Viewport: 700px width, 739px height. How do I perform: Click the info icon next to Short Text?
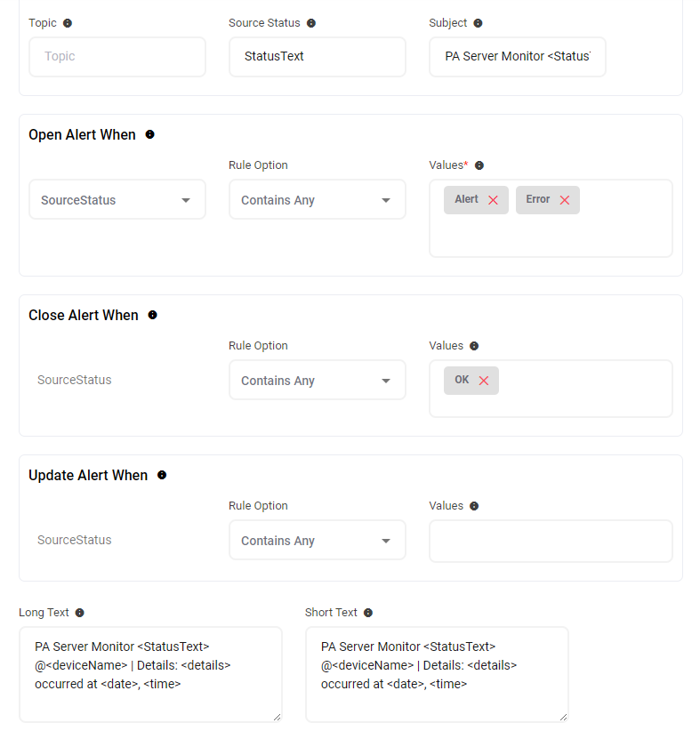click(x=368, y=613)
